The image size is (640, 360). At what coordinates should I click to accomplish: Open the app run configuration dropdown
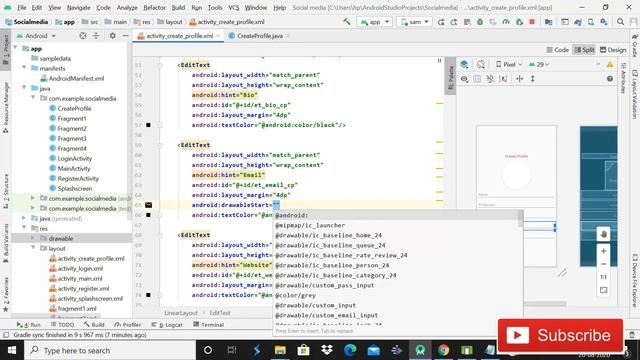tap(374, 22)
